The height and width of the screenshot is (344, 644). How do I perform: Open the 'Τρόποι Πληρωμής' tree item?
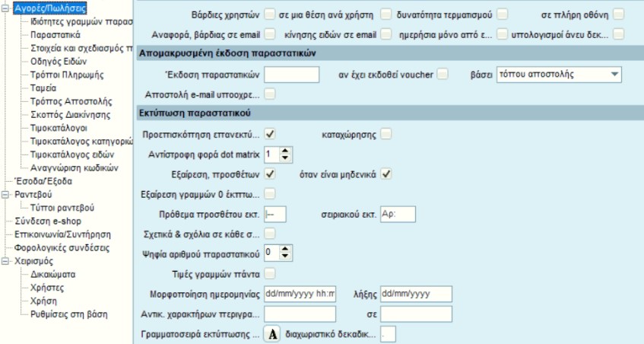pyautogui.click(x=67, y=75)
